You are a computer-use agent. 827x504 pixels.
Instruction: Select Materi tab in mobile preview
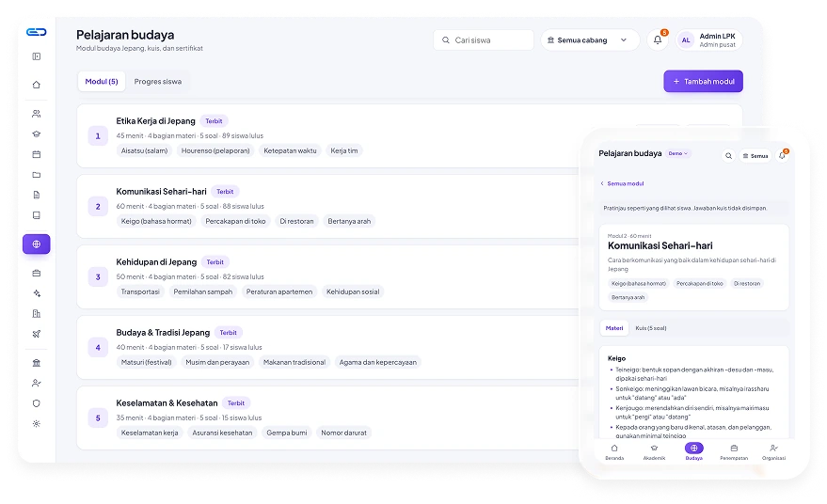614,328
